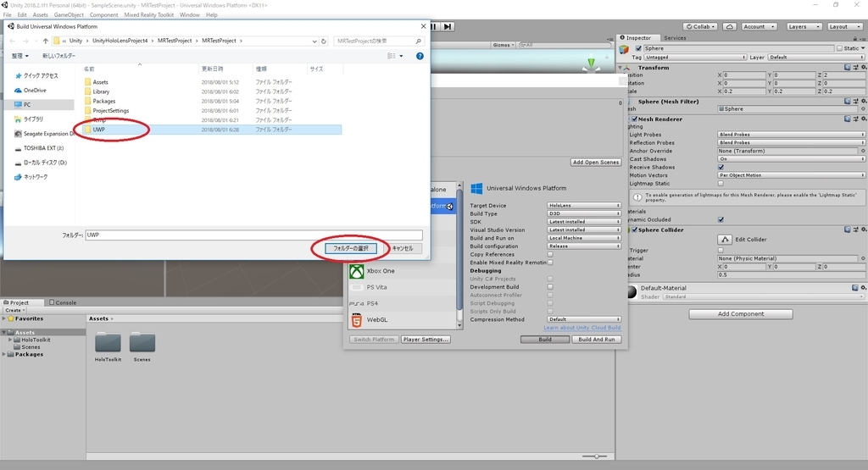Open the Target Device dropdown
This screenshot has width=868, height=470.
584,206
